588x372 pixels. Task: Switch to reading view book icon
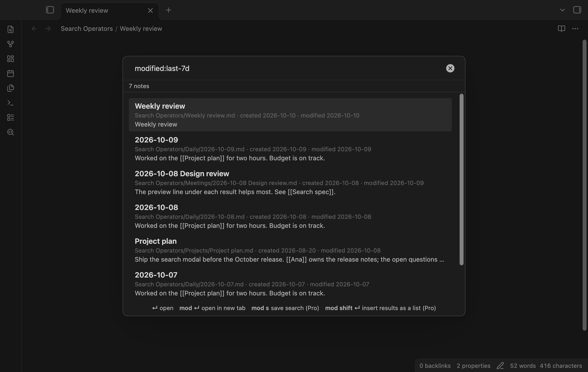coord(562,28)
